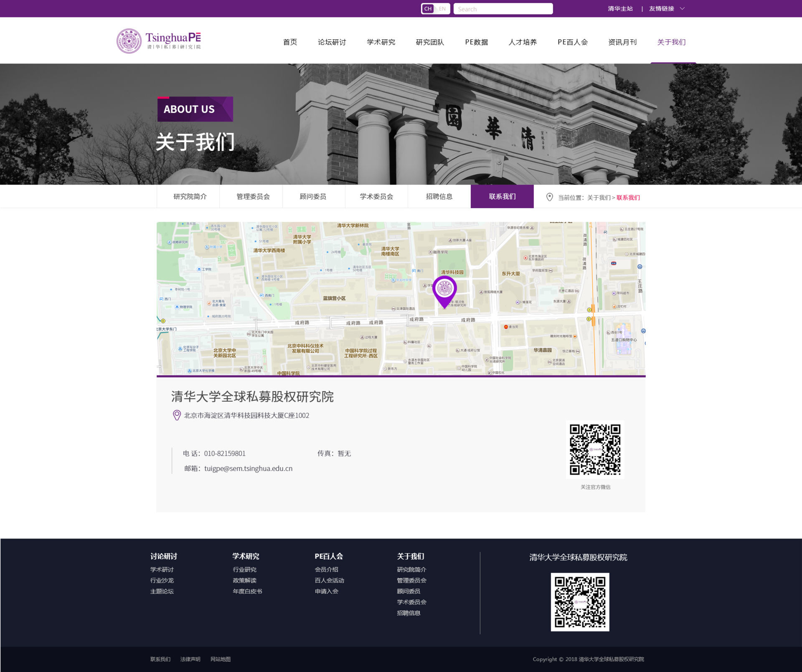Open footer link 行业沙龙
The width and height of the screenshot is (802, 672).
[162, 580]
